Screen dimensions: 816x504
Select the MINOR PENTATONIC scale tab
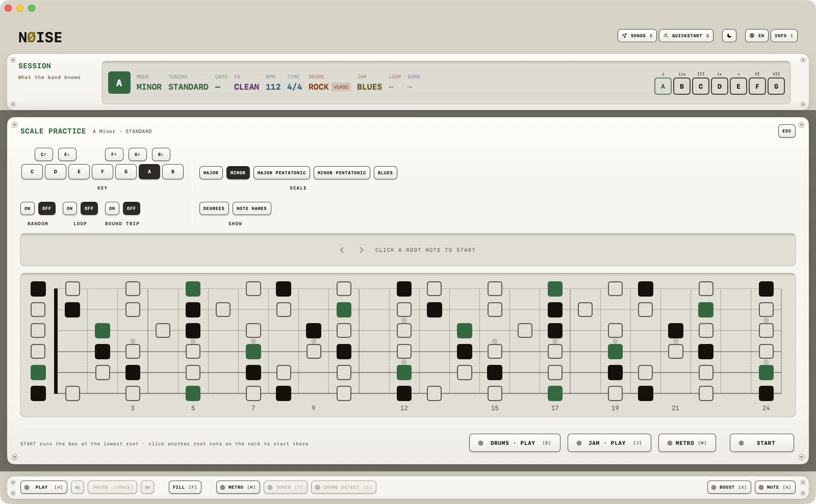[342, 173]
